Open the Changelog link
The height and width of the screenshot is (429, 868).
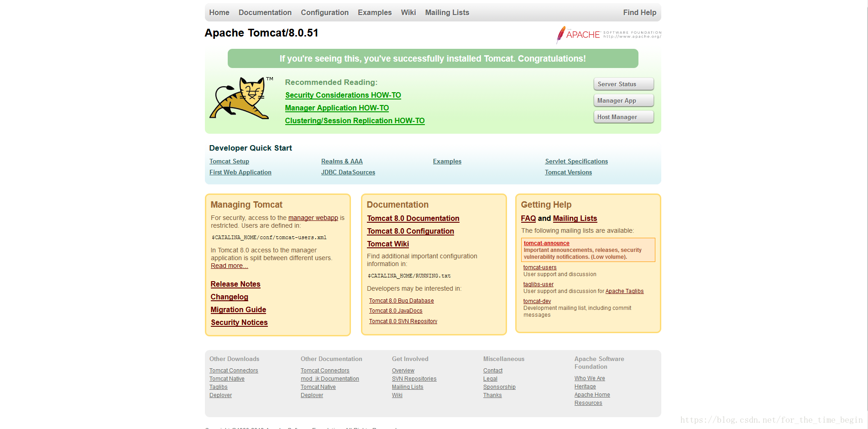pos(230,297)
